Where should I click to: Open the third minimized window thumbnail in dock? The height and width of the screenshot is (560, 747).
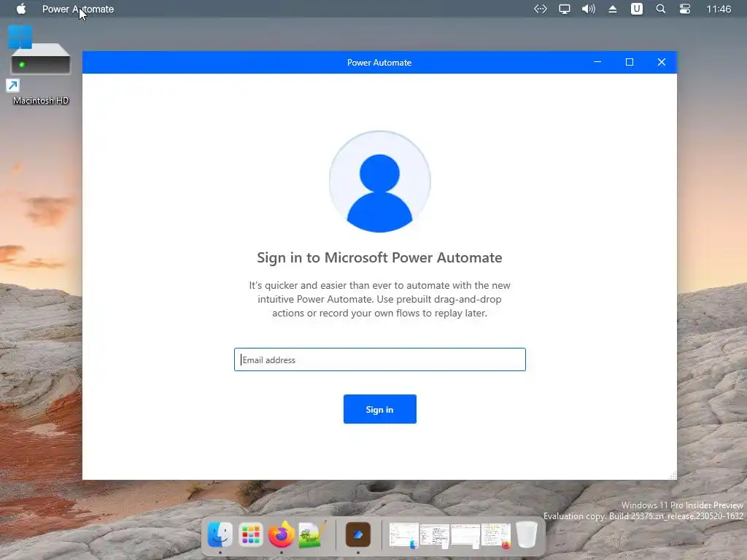coord(465,535)
